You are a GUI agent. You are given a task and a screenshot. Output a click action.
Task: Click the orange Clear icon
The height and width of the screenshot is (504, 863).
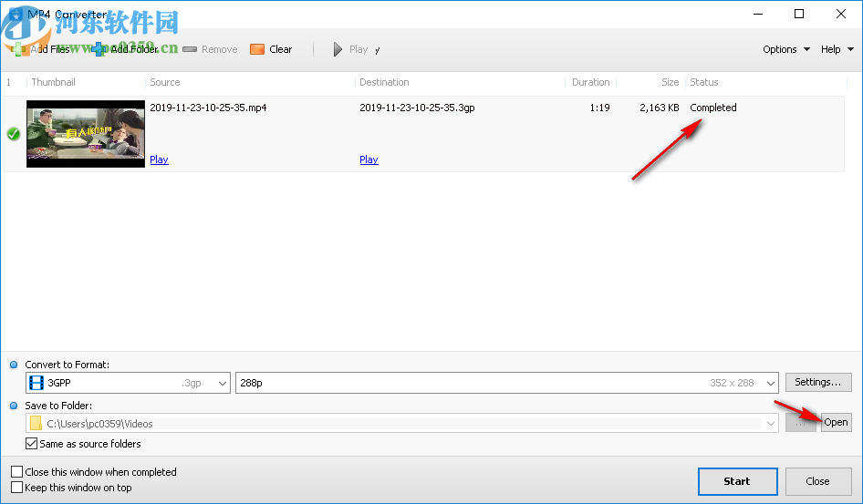[257, 49]
